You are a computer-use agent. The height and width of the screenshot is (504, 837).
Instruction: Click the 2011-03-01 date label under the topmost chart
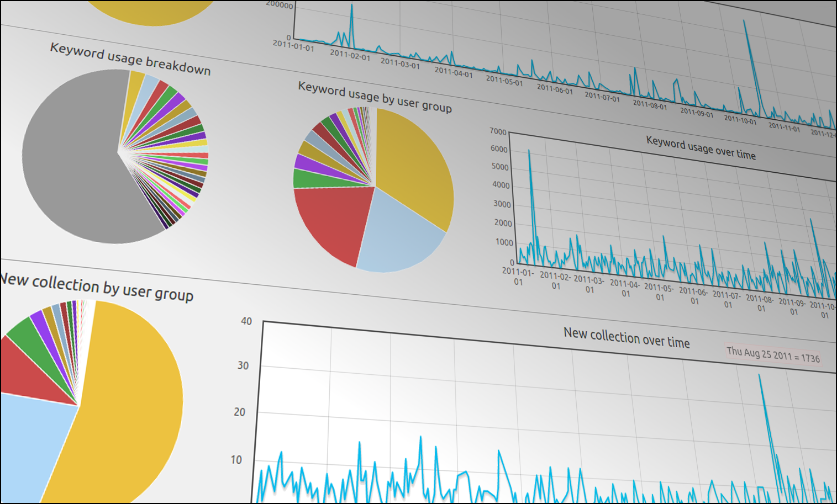pos(401,63)
